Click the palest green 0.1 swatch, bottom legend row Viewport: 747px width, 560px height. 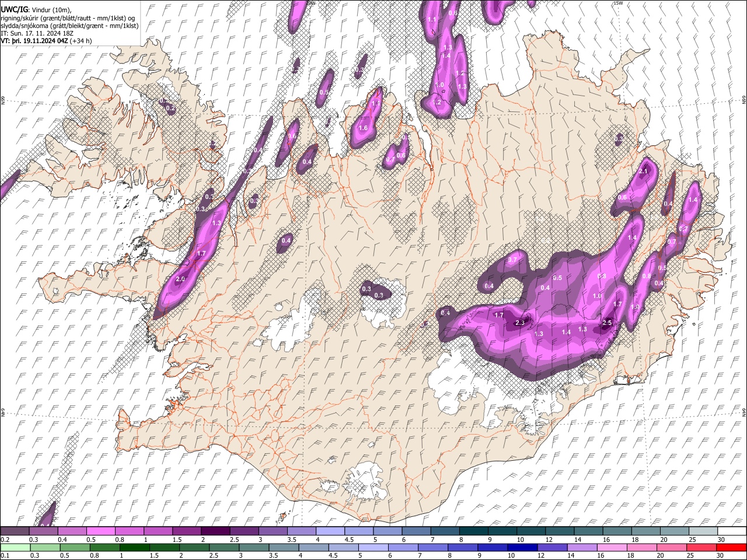15,548
